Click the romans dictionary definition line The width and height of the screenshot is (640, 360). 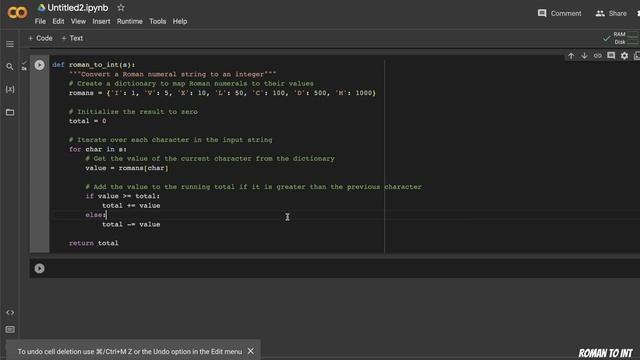pyautogui.click(x=222, y=93)
